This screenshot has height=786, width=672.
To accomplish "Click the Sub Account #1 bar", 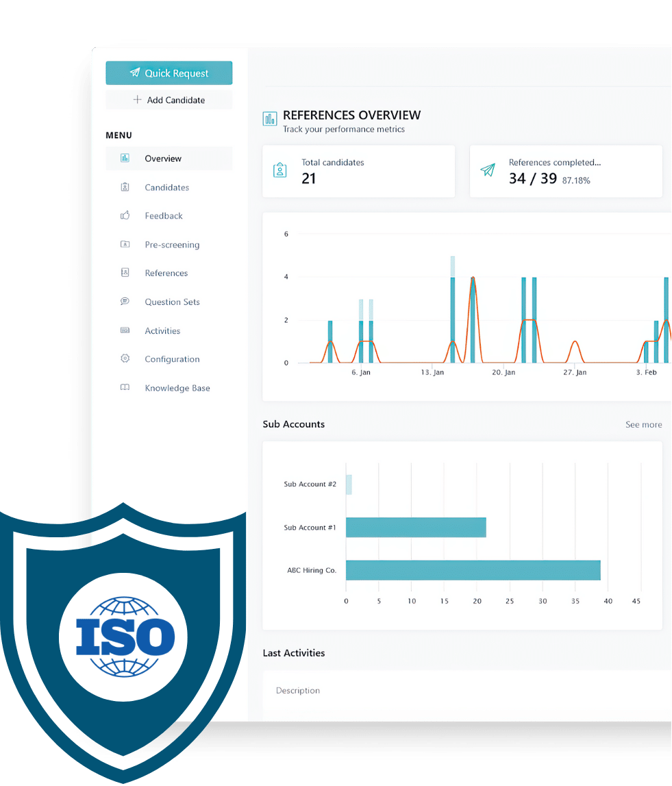I will [x=416, y=528].
